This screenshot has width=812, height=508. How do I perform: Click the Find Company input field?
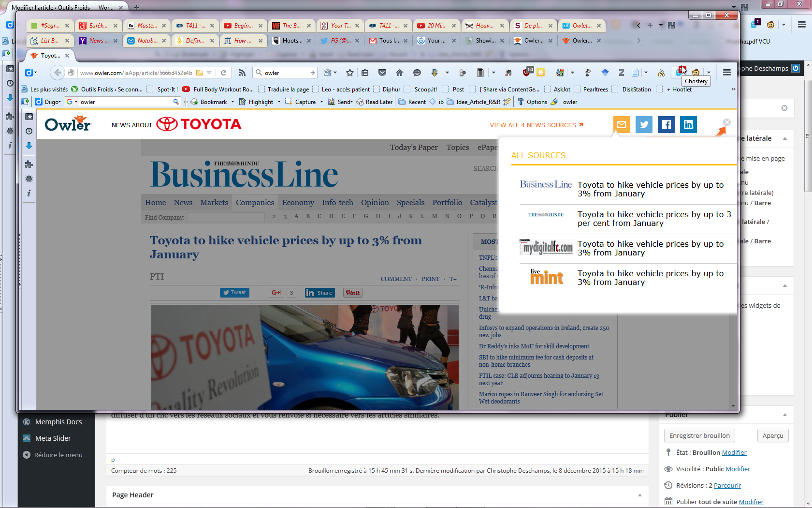pos(226,217)
